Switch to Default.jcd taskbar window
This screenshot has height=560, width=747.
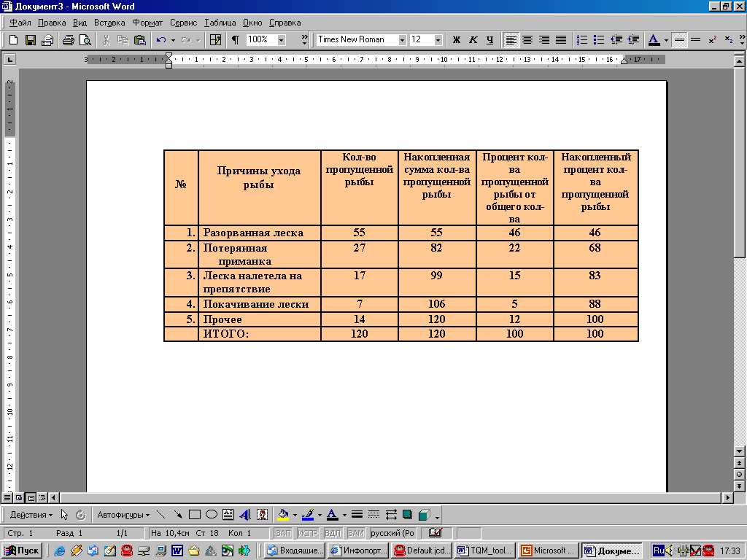pyautogui.click(x=422, y=551)
